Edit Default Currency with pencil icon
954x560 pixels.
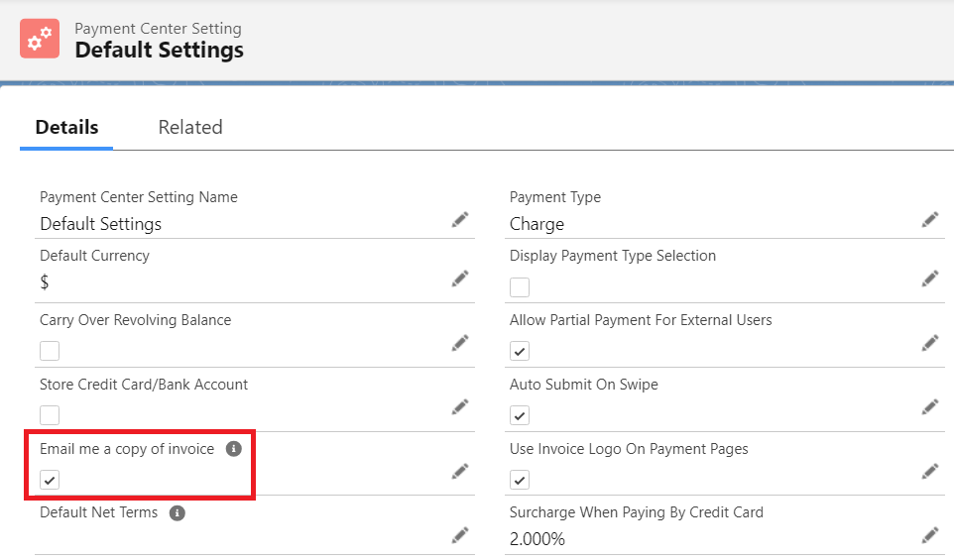click(x=459, y=279)
